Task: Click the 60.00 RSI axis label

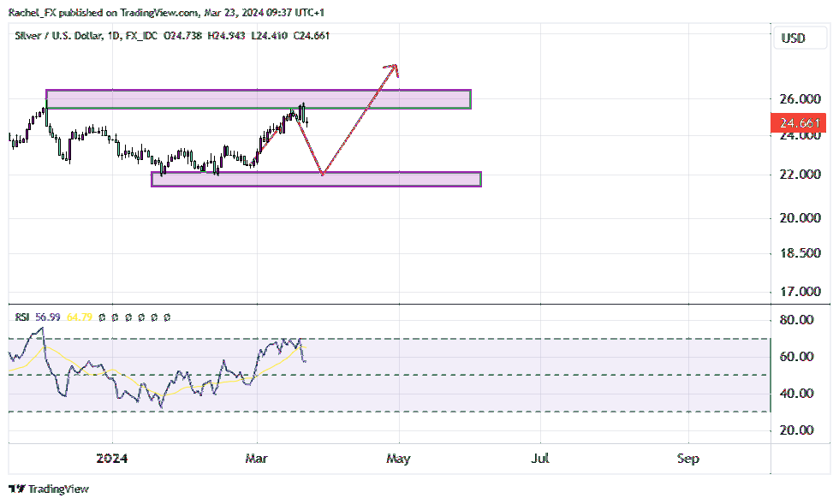Action: [x=797, y=357]
